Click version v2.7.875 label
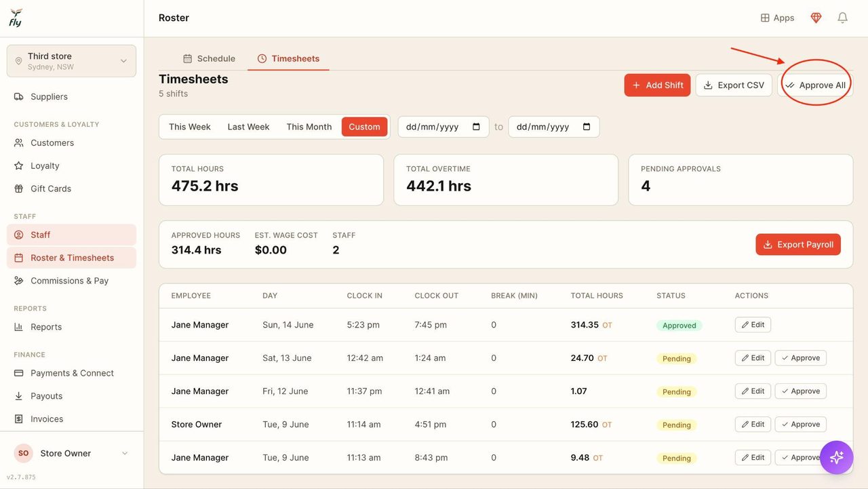Screen dimensions: 868x489 coord(21,477)
